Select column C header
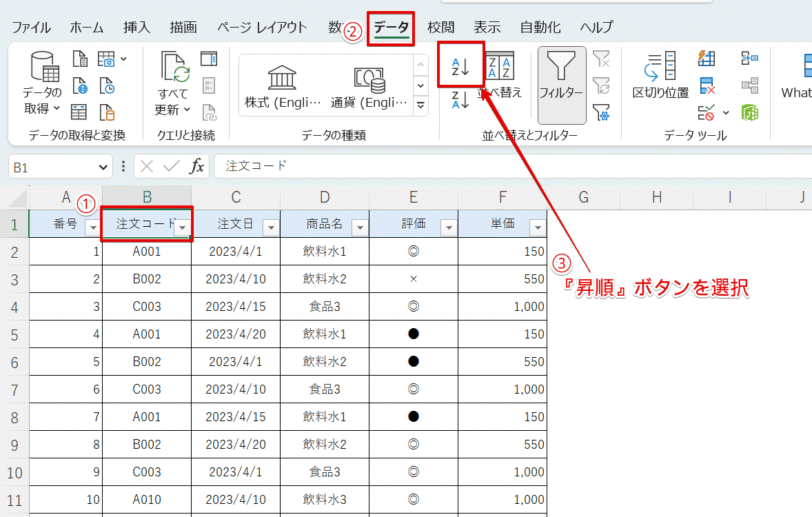 click(x=236, y=197)
